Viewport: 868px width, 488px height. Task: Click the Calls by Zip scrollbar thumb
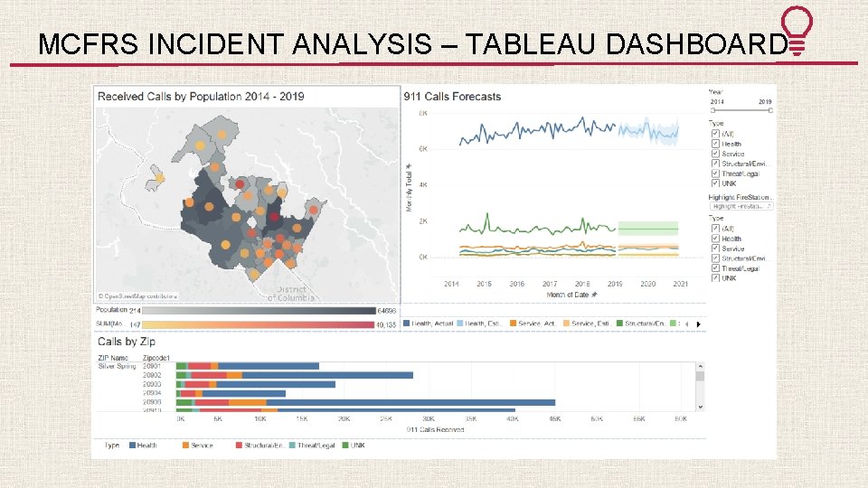700,376
